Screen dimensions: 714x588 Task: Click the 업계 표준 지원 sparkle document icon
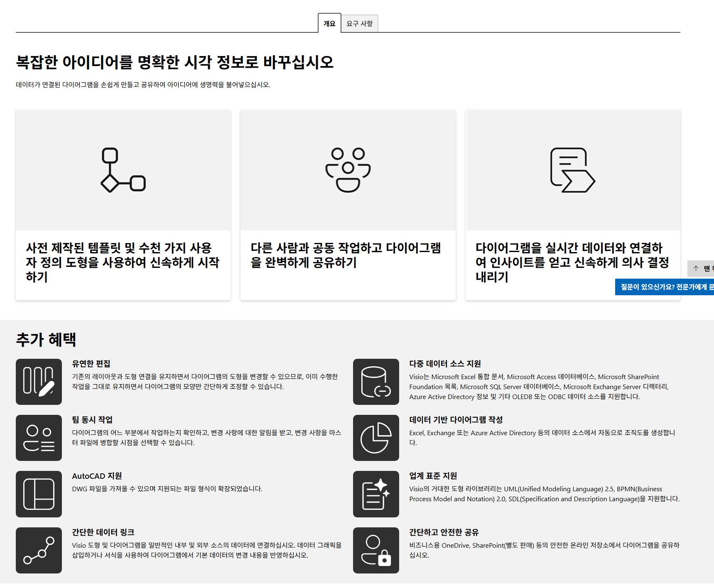click(x=376, y=494)
